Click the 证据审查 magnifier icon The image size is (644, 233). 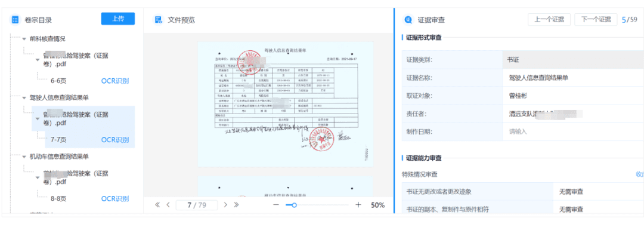[408, 19]
